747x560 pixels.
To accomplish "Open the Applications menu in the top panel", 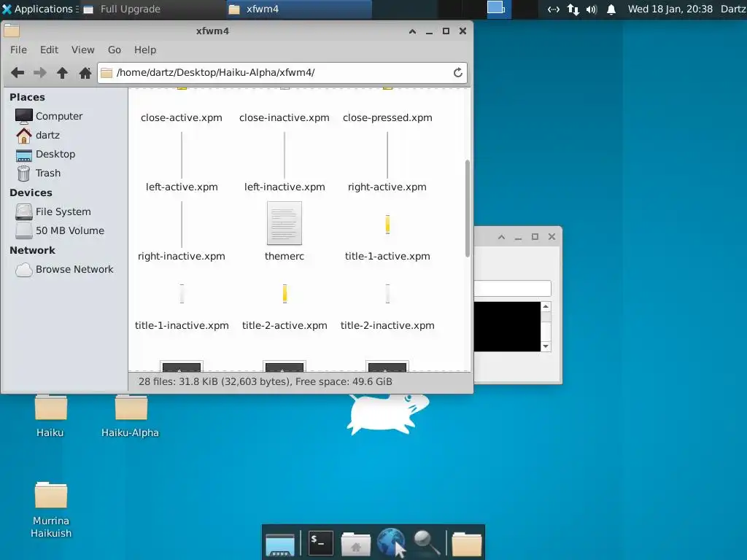I will 41,9.
